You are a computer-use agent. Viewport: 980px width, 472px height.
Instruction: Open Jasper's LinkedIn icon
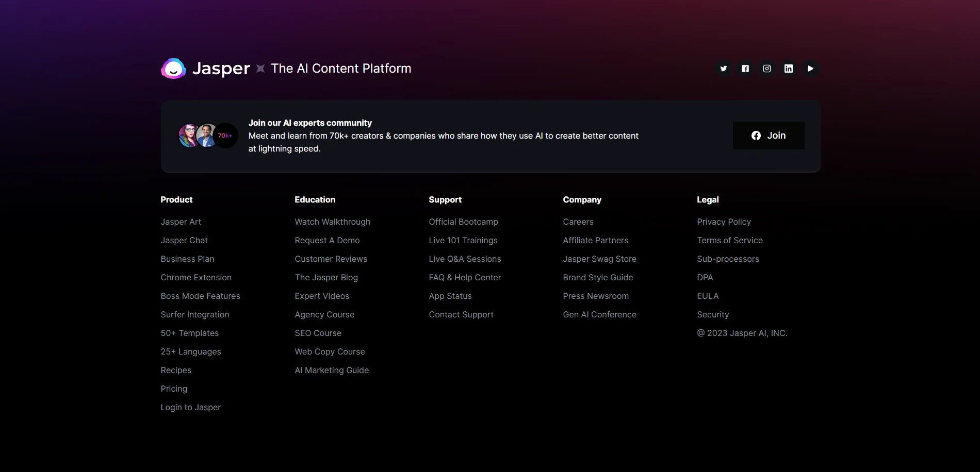click(789, 69)
